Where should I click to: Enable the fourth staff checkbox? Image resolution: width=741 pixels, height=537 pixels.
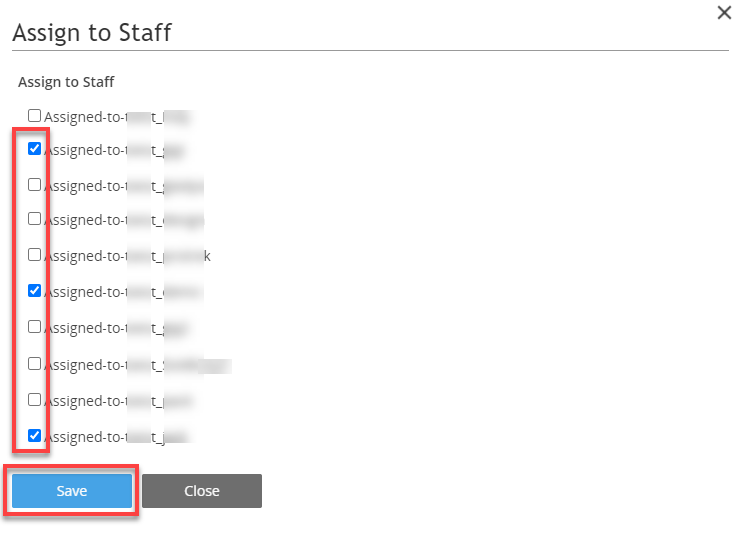34,219
